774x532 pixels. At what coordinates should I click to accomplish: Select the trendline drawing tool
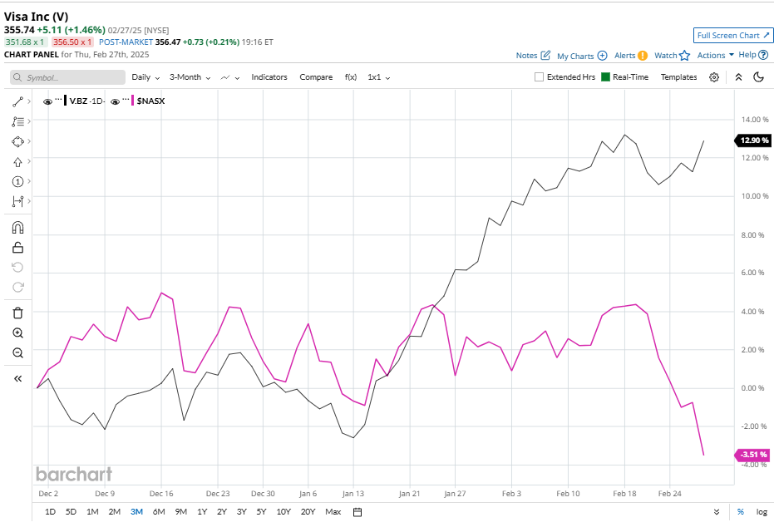click(17, 101)
